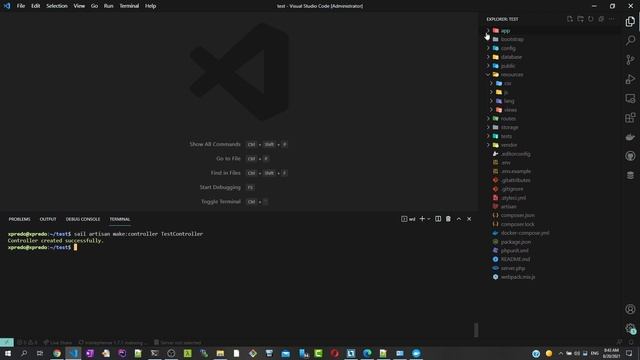This screenshot has height=360, width=640.
Task: Click New Folder icon in Explorer header
Action: point(580,19)
